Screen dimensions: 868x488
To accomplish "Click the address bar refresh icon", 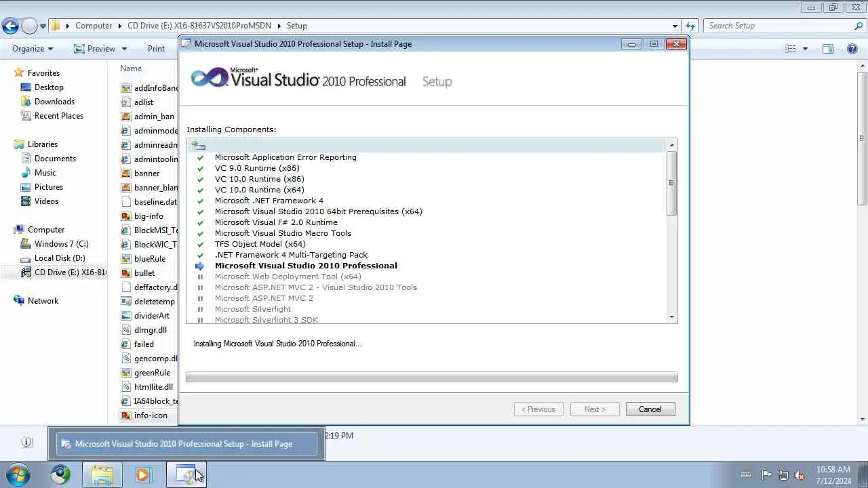I will (x=690, y=26).
